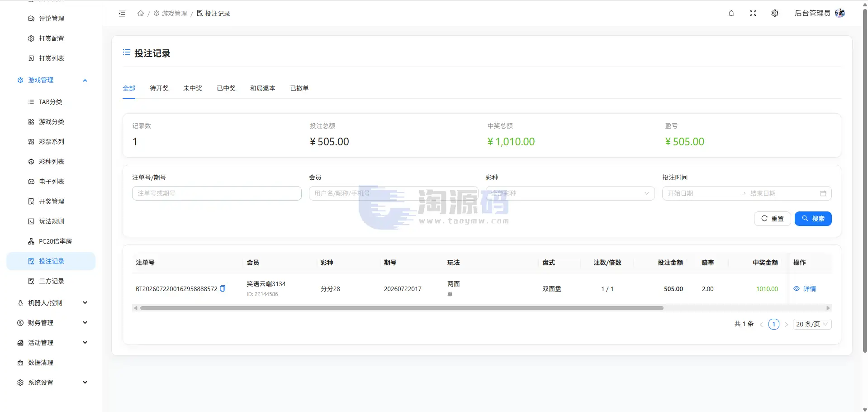Screen dimensions: 868x412
Task: Open settings gear in top bar
Action: pos(775,14)
